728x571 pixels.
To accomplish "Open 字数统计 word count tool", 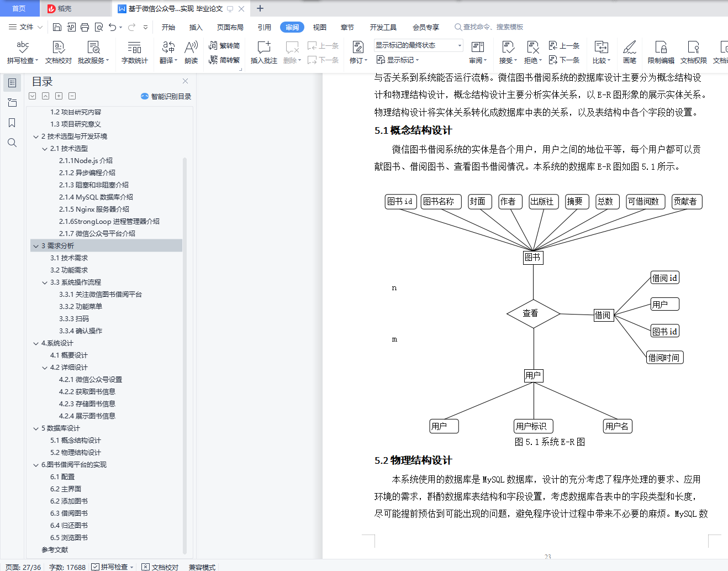I will tap(135, 53).
